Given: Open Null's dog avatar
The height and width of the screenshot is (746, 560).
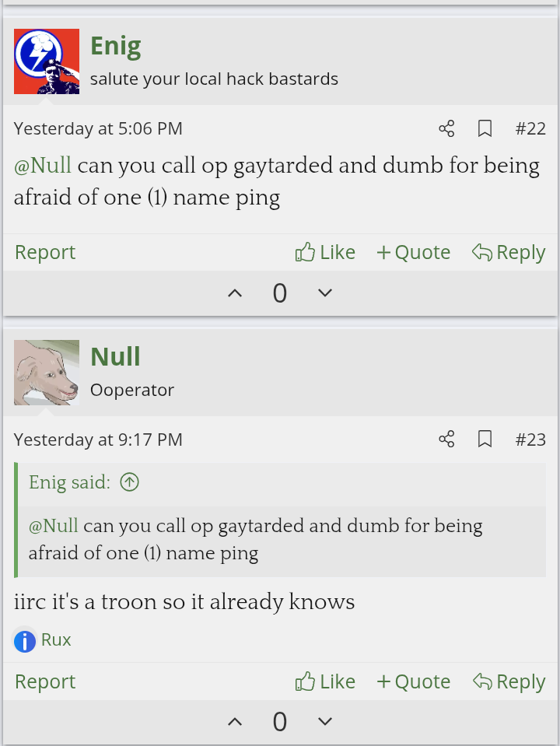Looking at the screenshot, I should 47,373.
